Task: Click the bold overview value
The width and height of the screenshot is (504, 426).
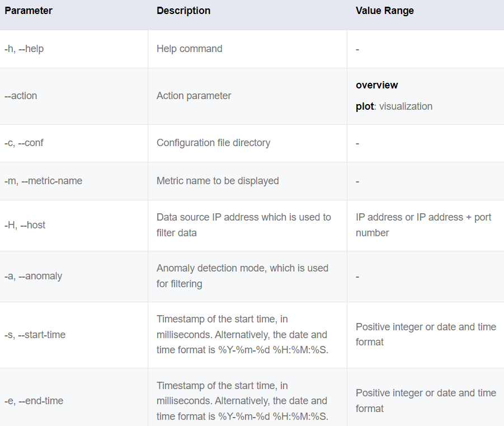Action: click(377, 85)
